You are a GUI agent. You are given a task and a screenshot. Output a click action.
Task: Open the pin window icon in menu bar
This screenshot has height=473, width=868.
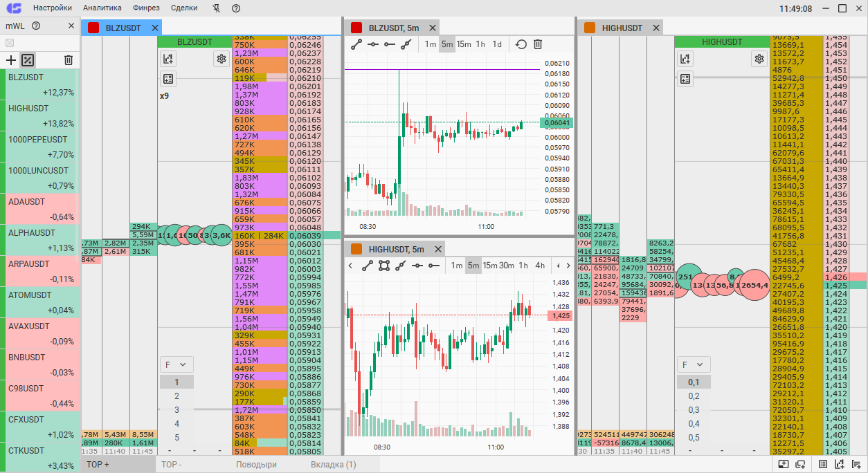(217, 8)
